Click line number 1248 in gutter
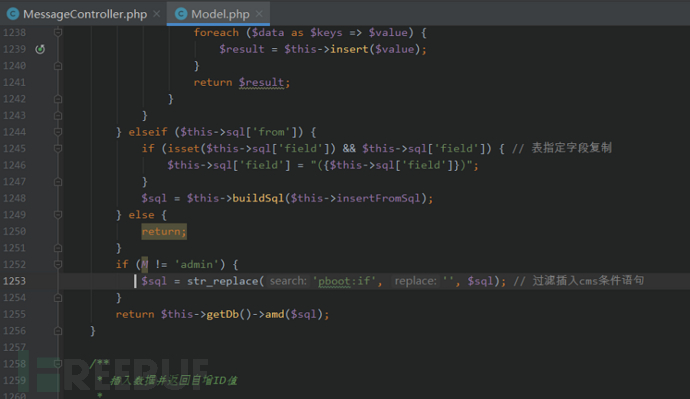The image size is (690, 399). 14,198
